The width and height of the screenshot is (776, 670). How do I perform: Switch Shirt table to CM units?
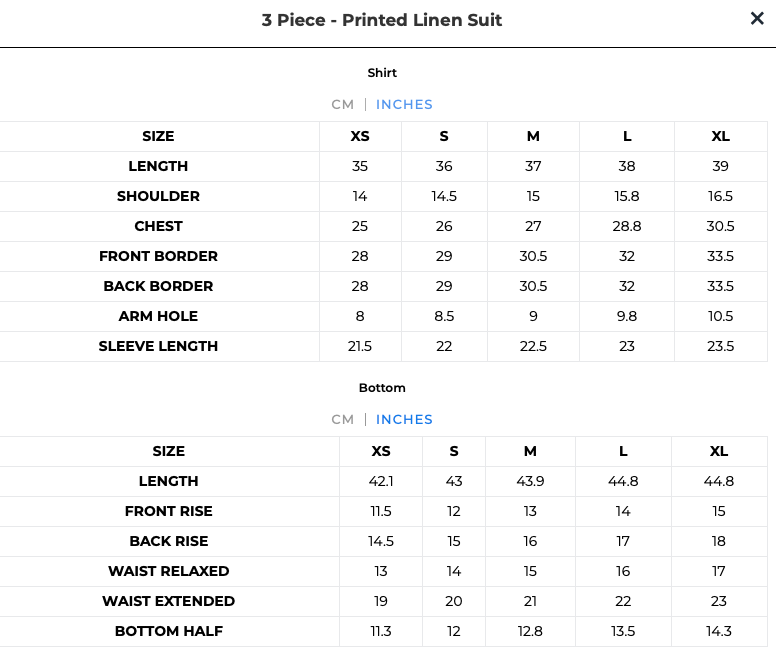(342, 104)
